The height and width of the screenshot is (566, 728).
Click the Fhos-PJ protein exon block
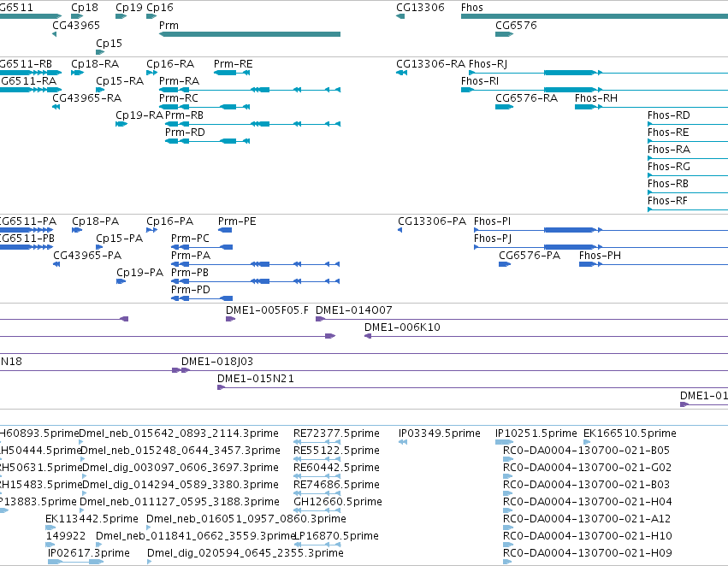[570, 247]
